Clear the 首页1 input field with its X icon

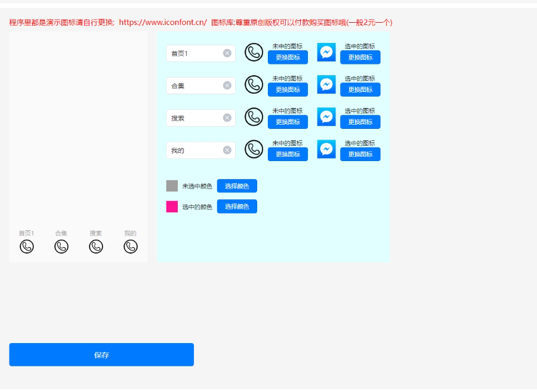pos(227,53)
